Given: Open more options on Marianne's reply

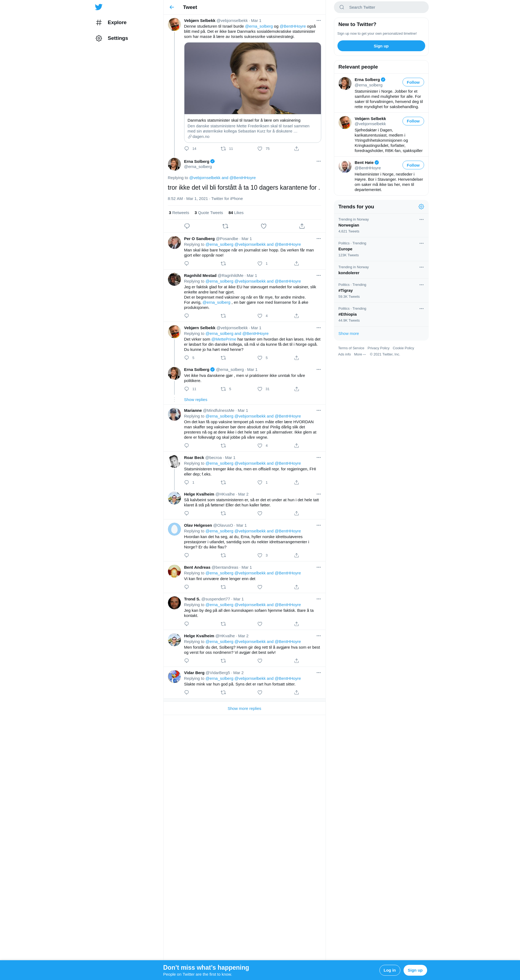Looking at the screenshot, I should (x=318, y=410).
